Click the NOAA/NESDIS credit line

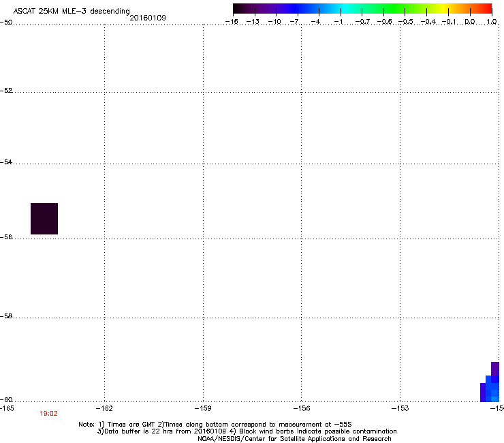[294, 439]
